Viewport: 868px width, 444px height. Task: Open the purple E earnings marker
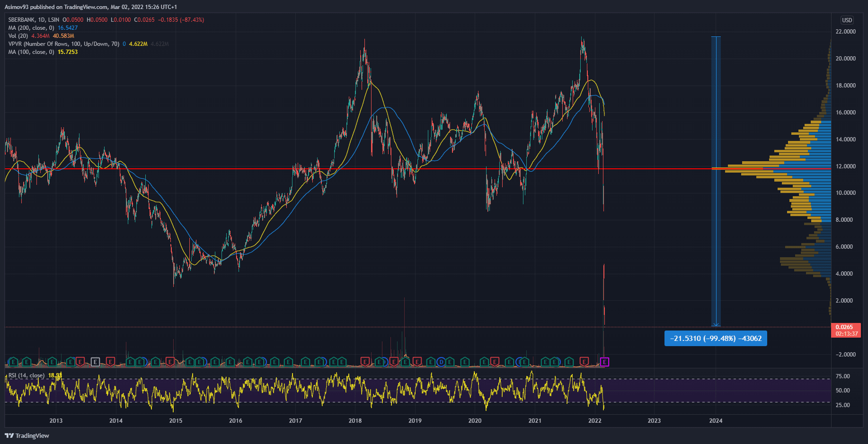(x=604, y=362)
